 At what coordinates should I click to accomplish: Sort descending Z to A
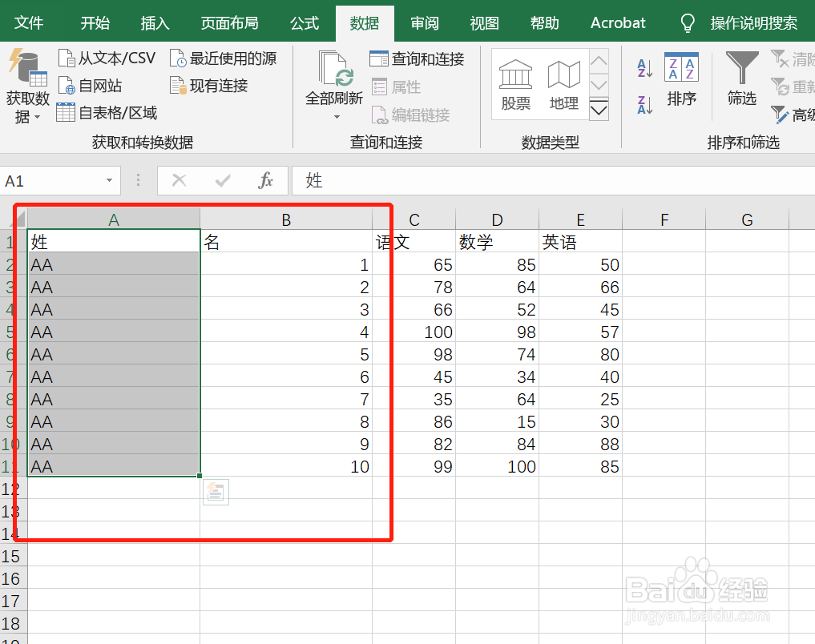[644, 104]
